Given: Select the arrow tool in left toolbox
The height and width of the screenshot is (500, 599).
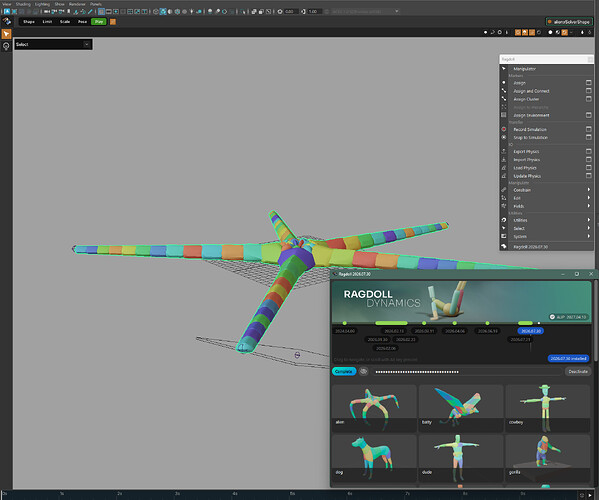Looking at the screenshot, I should point(6,34).
